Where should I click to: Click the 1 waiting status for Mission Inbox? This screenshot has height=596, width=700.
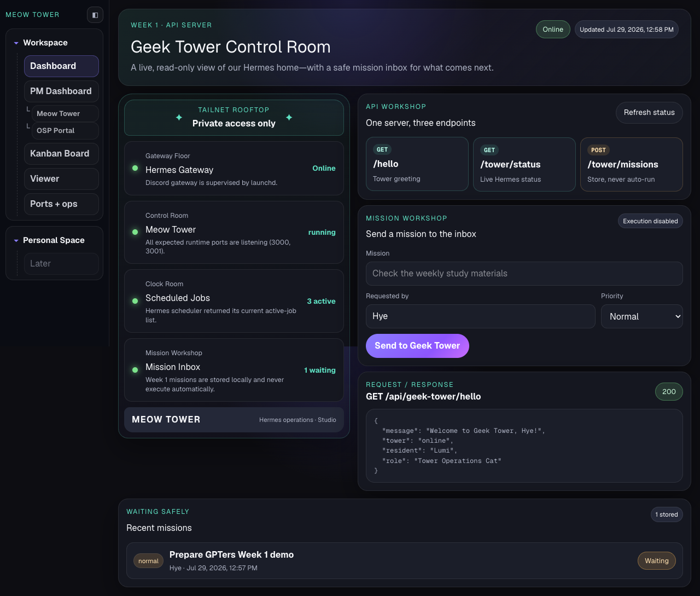tap(319, 370)
